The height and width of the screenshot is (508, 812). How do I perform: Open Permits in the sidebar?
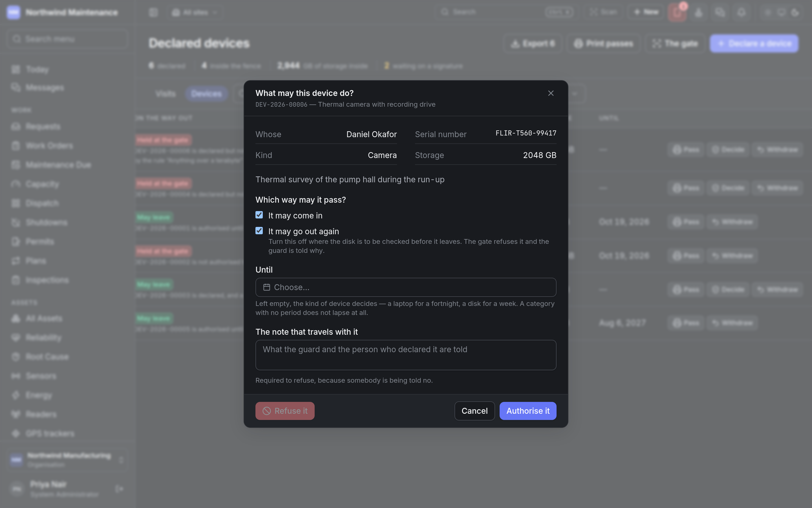[x=67, y=241]
